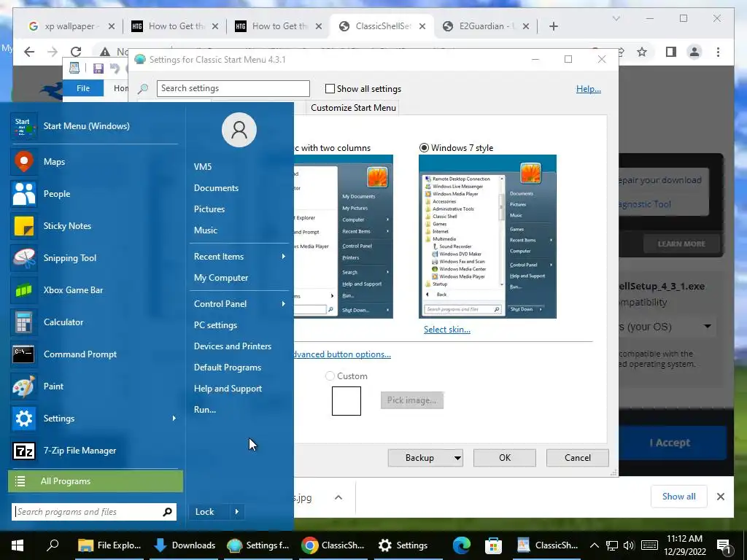747x560 pixels.
Task: Open new Chrome tab plus button
Action: [553, 26]
